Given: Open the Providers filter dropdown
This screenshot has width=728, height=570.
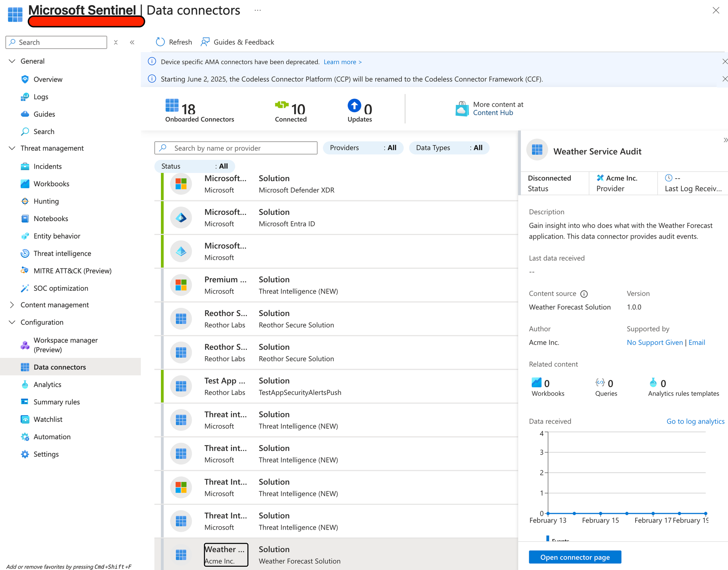Looking at the screenshot, I should 363,148.
